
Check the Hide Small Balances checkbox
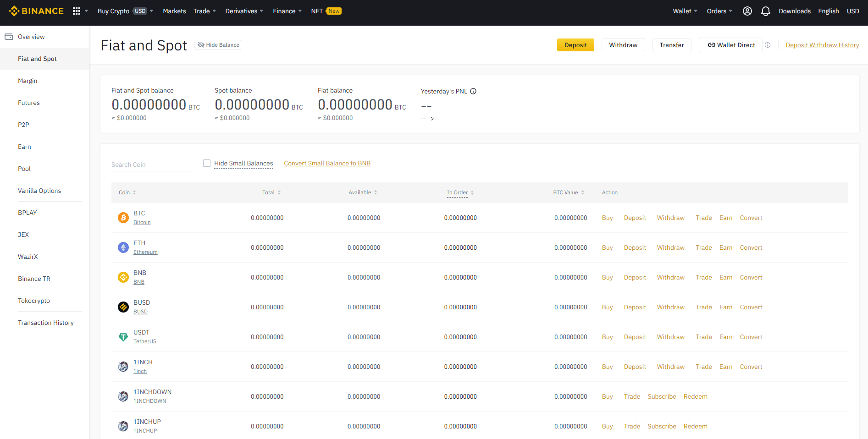(207, 163)
